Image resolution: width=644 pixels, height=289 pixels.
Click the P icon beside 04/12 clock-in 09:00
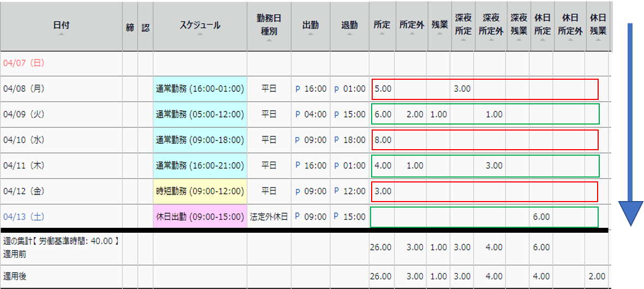coord(297,192)
